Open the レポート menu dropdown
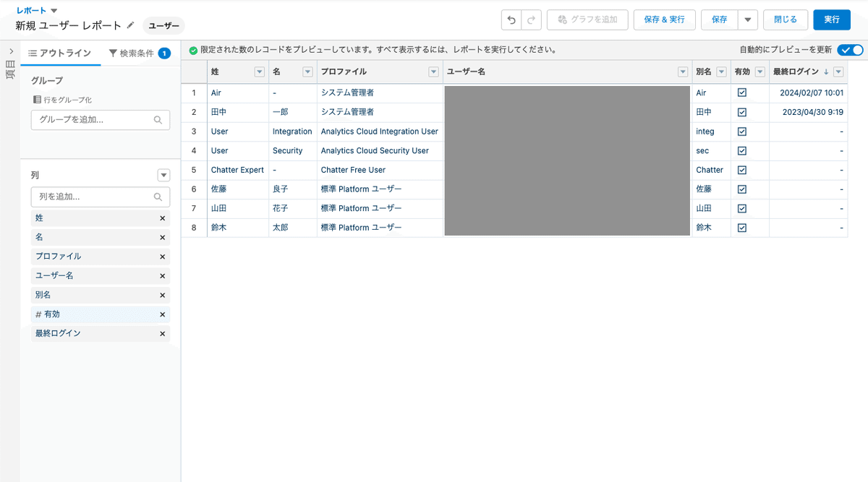The height and width of the screenshot is (482, 868). pyautogui.click(x=54, y=11)
